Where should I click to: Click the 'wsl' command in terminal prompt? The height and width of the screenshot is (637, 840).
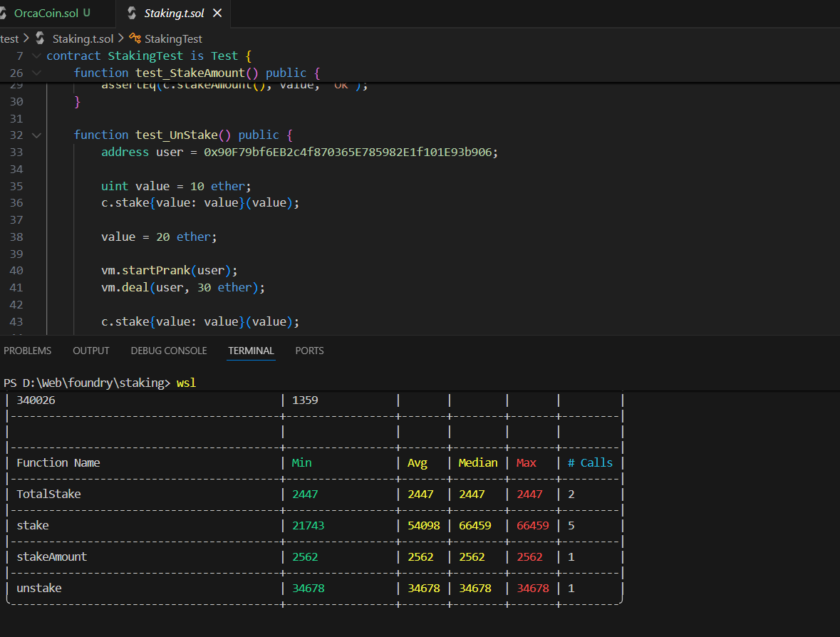187,383
